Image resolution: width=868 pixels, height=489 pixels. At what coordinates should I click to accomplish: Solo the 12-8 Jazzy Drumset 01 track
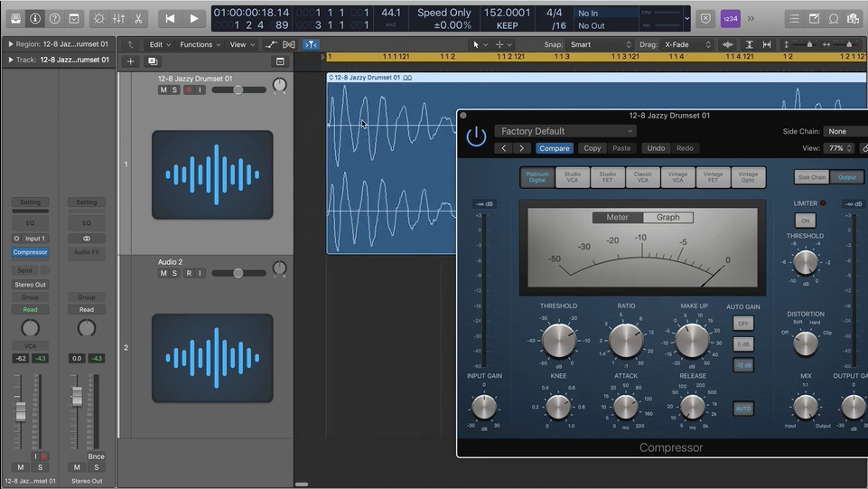pos(174,89)
